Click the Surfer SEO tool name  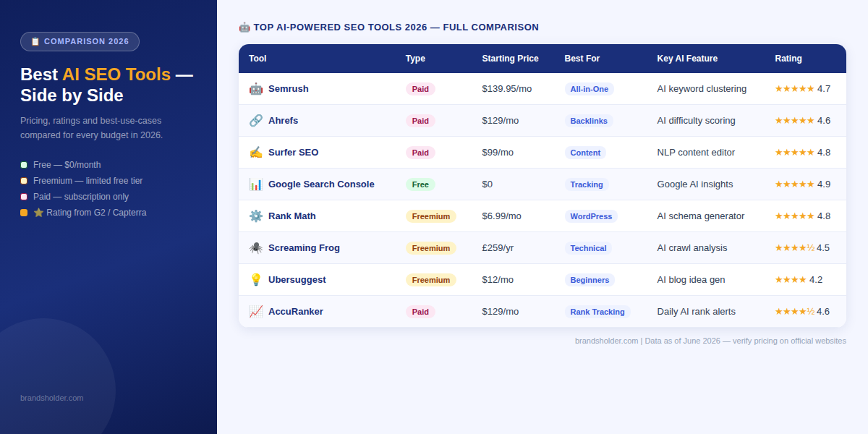pyautogui.click(x=293, y=153)
